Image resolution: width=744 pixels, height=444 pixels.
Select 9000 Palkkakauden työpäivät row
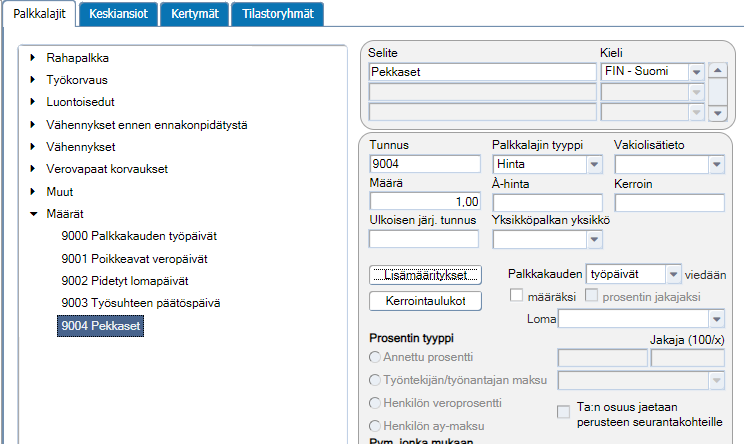139,236
